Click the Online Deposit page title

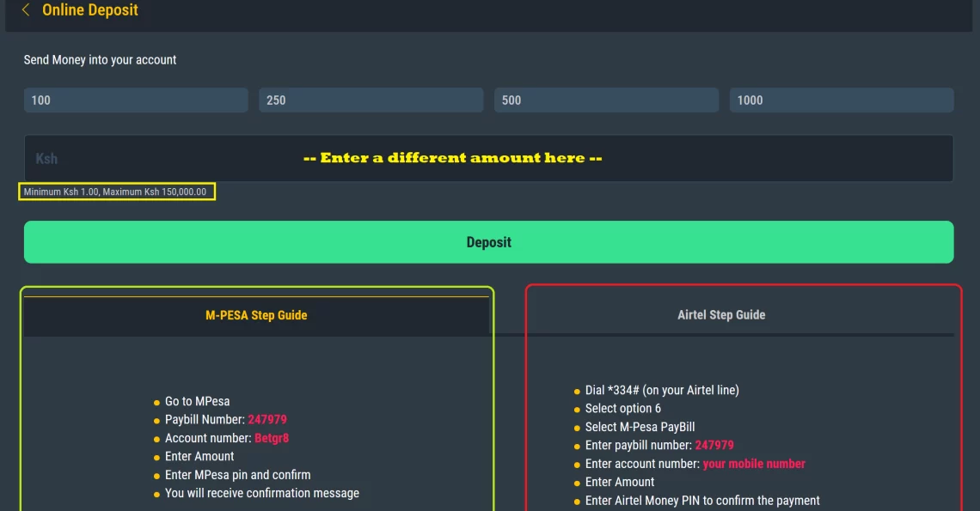pyautogui.click(x=90, y=10)
